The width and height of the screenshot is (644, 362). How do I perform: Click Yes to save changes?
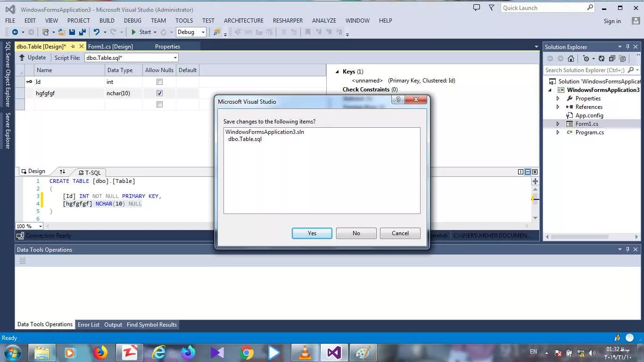pos(312,233)
